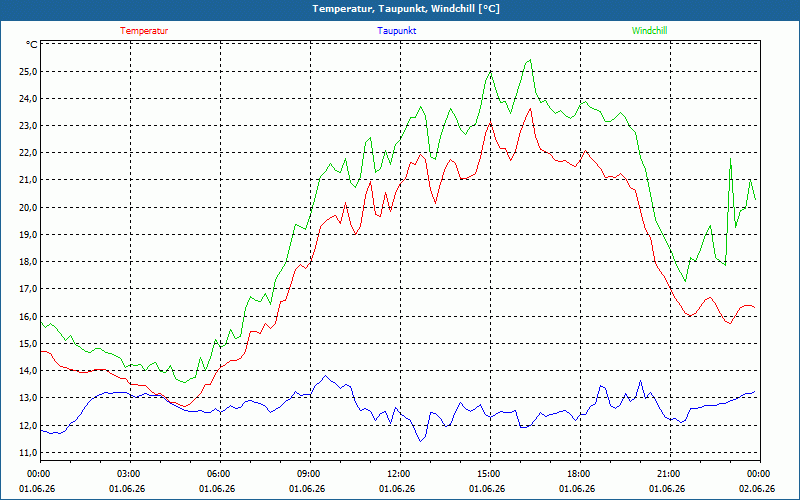800x500 pixels.
Task: Click the blue Taupunkt legend label
Action: coord(396,31)
